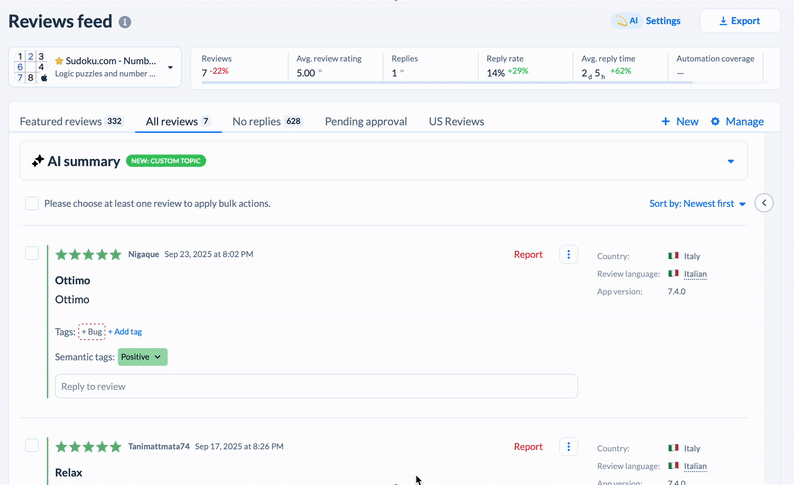Open the No replies tab
794x485 pixels.
(267, 122)
